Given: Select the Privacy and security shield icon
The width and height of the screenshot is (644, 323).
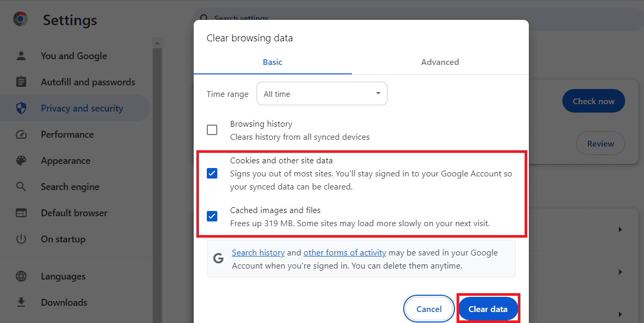Looking at the screenshot, I should pyautogui.click(x=21, y=108).
